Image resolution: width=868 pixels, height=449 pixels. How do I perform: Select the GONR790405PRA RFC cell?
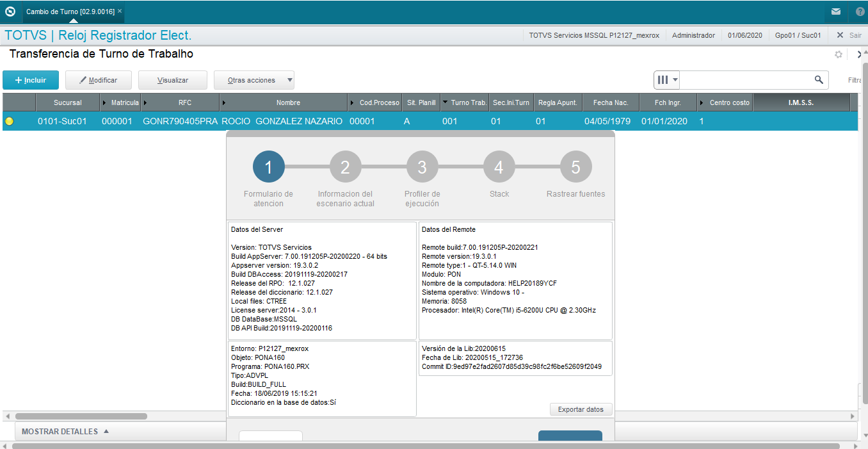tap(181, 121)
